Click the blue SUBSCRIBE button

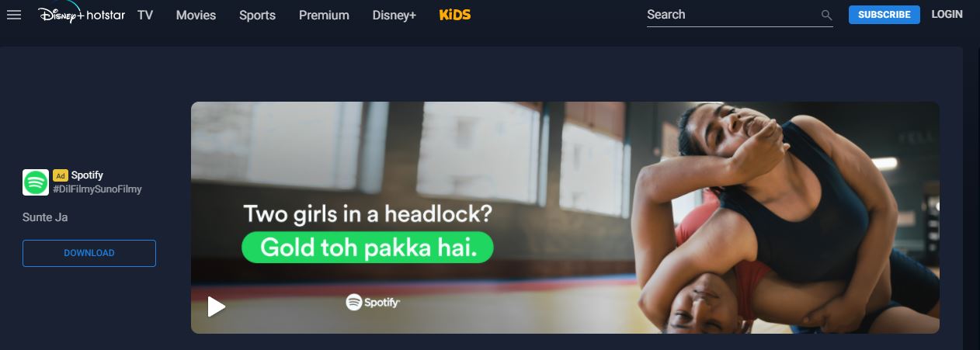(884, 15)
